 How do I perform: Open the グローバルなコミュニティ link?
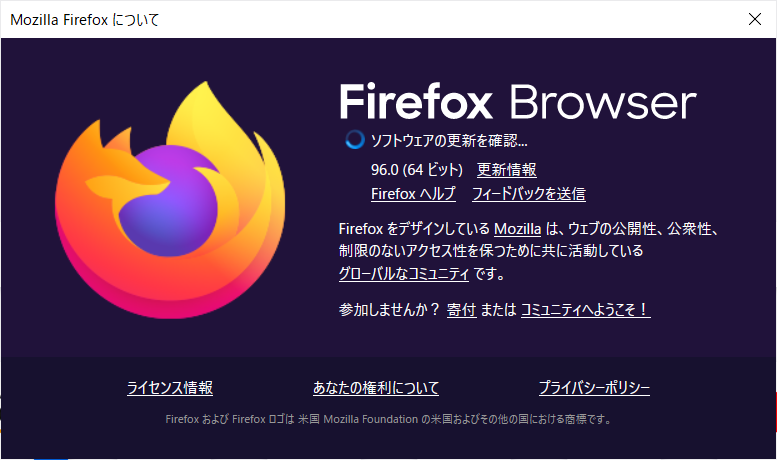tap(404, 273)
